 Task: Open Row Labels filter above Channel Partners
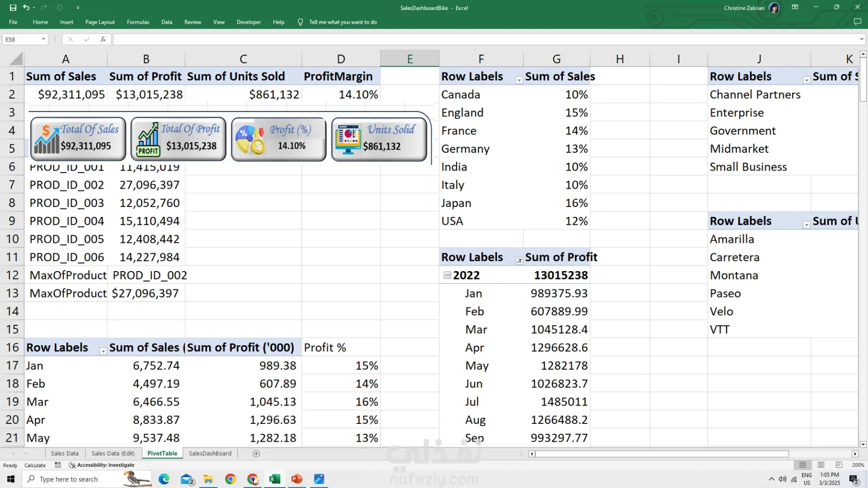(x=806, y=80)
